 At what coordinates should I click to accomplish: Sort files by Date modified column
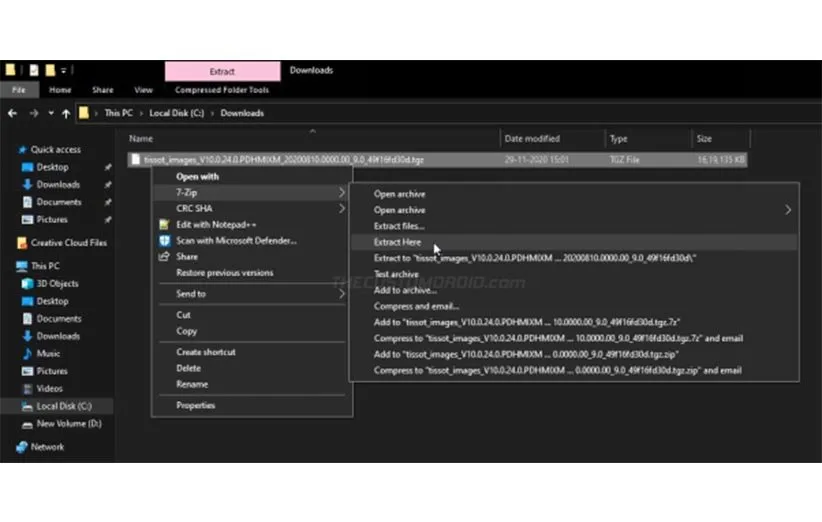532,139
